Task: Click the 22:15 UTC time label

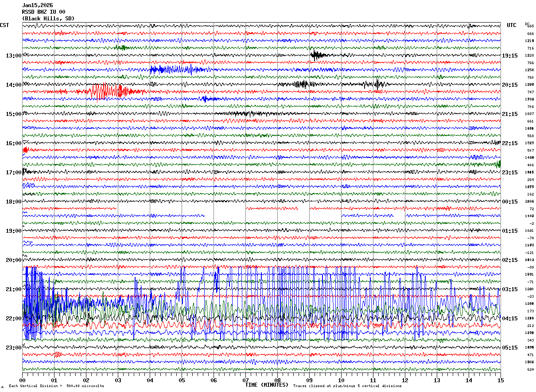Action: (x=510, y=143)
